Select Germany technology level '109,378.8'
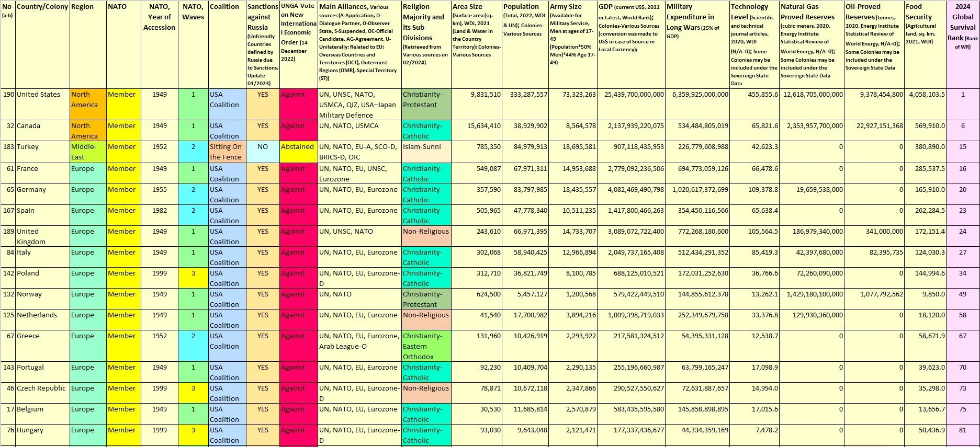Image resolution: width=980 pixels, height=447 pixels. point(754,194)
